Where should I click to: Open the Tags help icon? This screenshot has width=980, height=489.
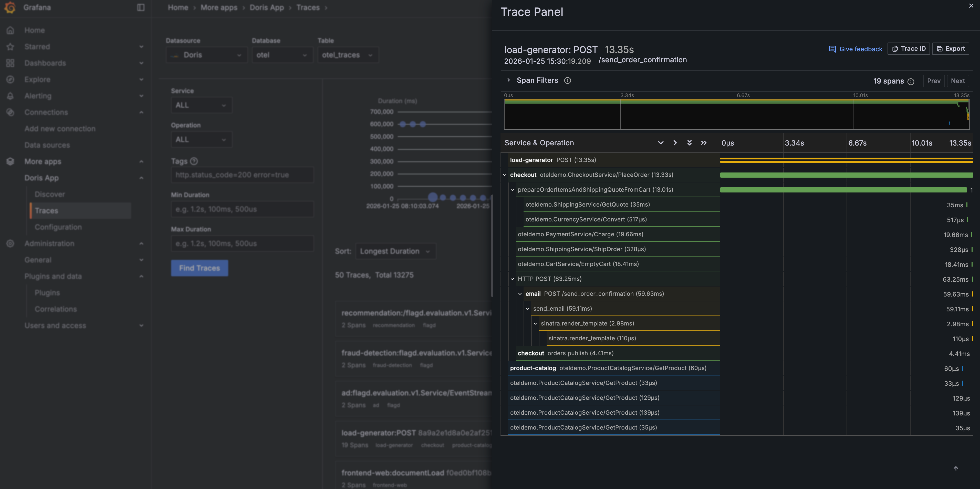tap(194, 161)
